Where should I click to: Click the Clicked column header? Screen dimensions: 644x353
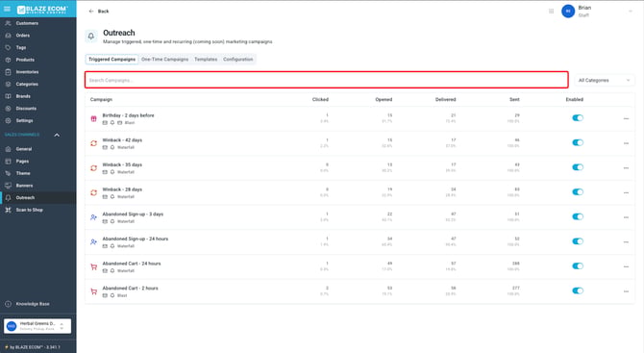point(320,99)
